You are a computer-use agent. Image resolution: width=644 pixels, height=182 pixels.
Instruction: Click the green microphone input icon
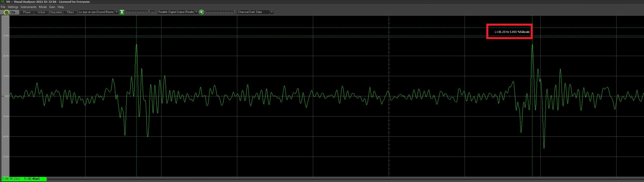(x=122, y=12)
